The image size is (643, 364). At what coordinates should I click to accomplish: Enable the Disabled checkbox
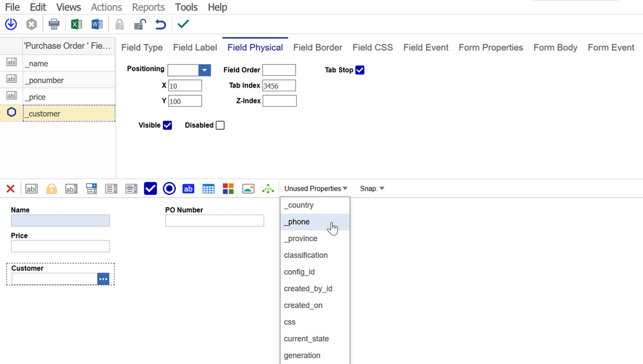(220, 125)
